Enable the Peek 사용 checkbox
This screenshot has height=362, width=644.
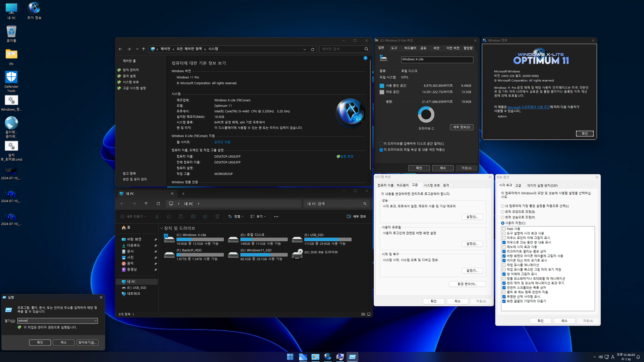(504, 229)
